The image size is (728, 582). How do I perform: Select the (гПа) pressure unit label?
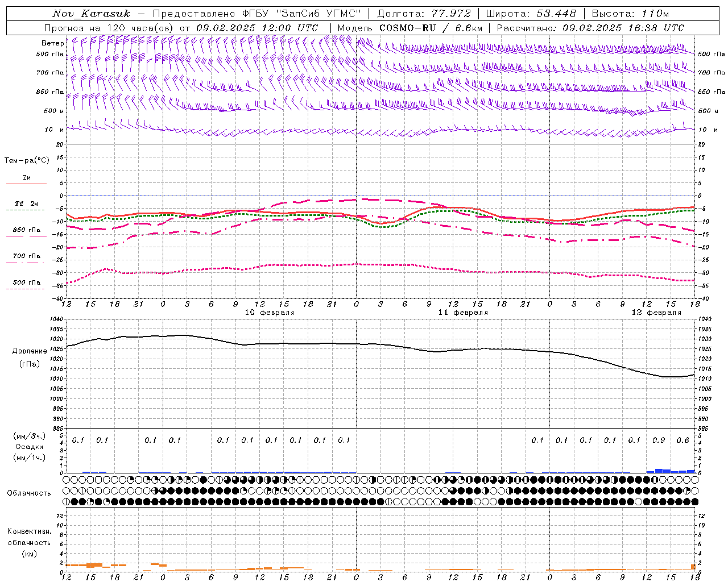click(30, 364)
